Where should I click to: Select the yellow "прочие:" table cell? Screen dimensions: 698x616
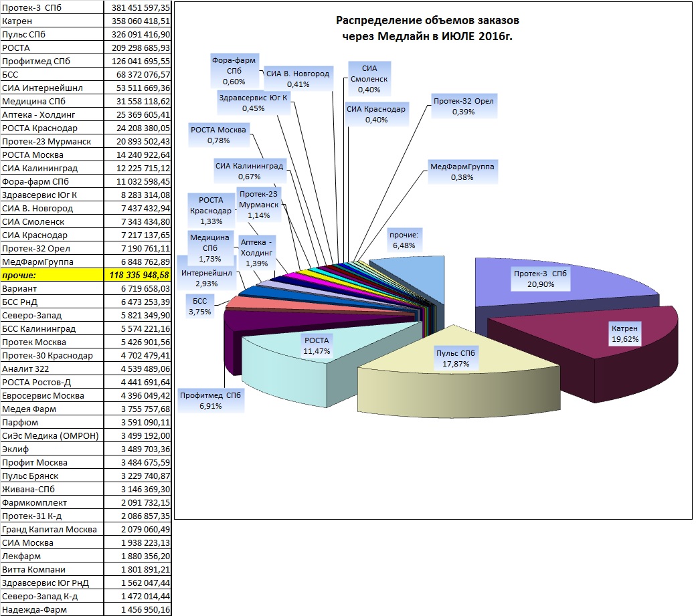pos(52,275)
